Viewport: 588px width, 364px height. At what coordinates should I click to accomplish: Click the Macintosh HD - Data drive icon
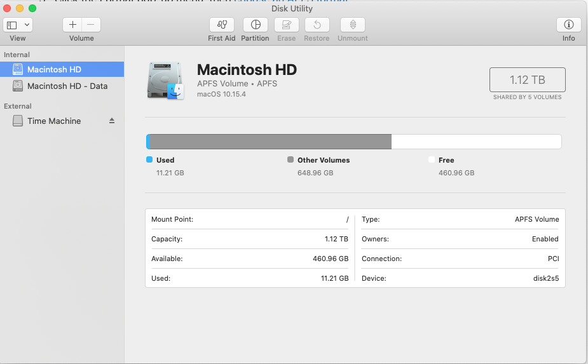(x=18, y=86)
